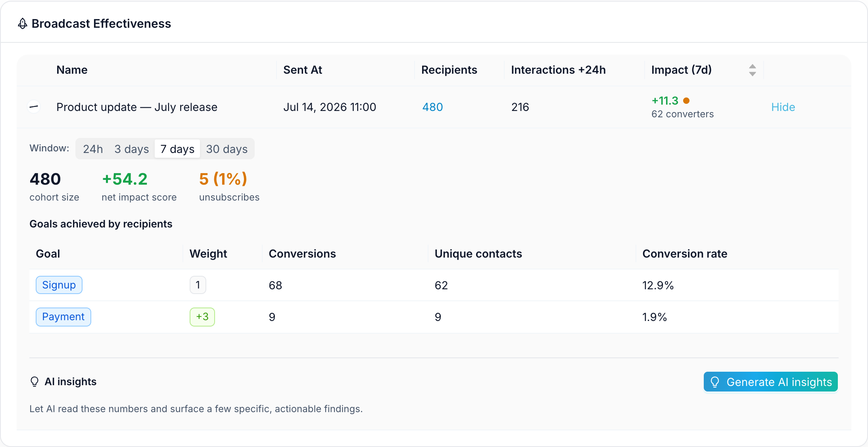Click the 'Broadcast Effectiveness' title
The image size is (868, 447).
tap(101, 24)
